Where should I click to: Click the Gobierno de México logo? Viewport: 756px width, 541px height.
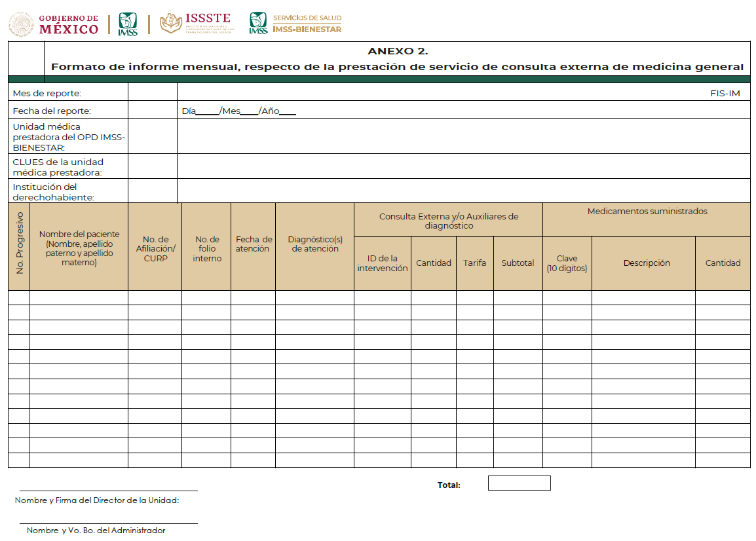54,24
